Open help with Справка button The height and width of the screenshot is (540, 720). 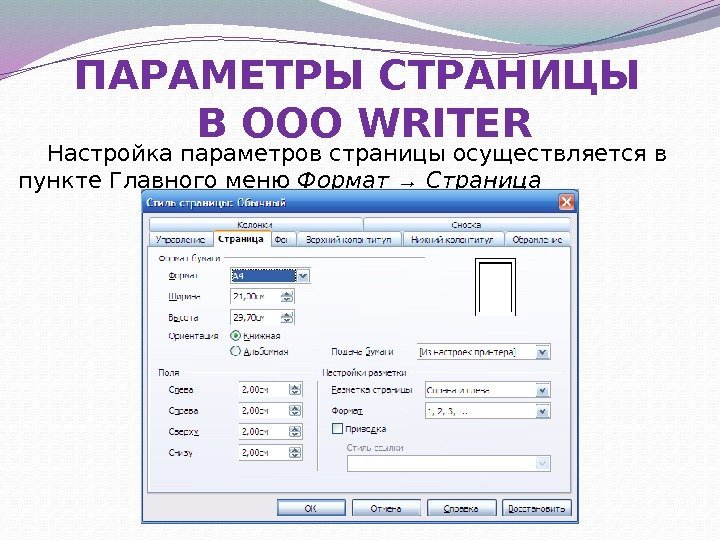461,508
